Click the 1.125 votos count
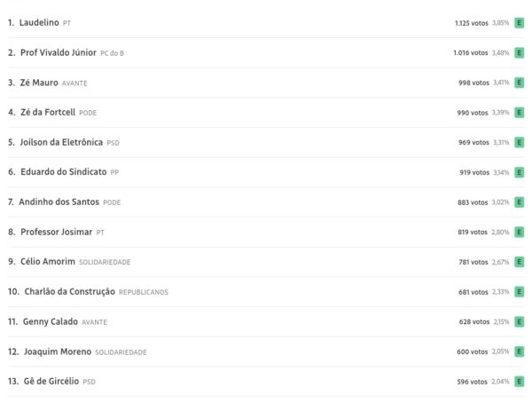Viewport: 532px width, 403px height. [471, 23]
